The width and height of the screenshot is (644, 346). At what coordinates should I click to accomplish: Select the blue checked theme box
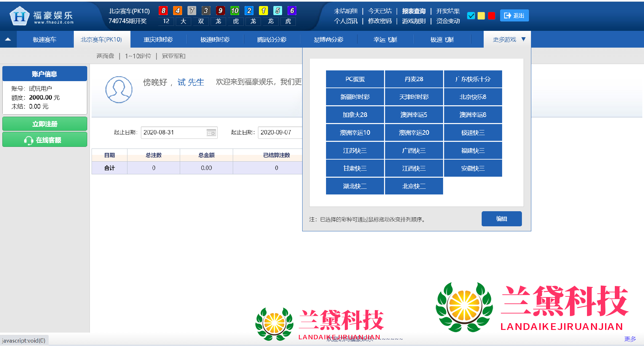[471, 16]
